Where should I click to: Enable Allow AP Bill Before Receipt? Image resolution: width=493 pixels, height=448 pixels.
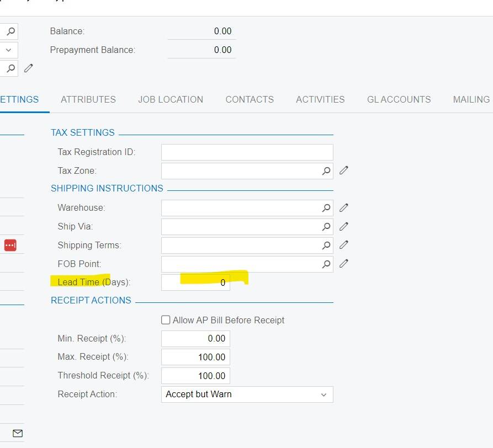(x=166, y=320)
